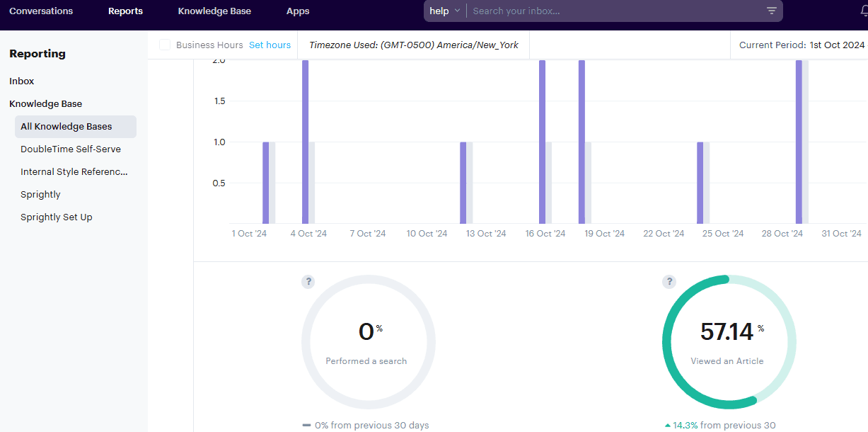The image size is (868, 432).
Task: Select Internal Style Reference knowledge base
Action: tap(74, 171)
